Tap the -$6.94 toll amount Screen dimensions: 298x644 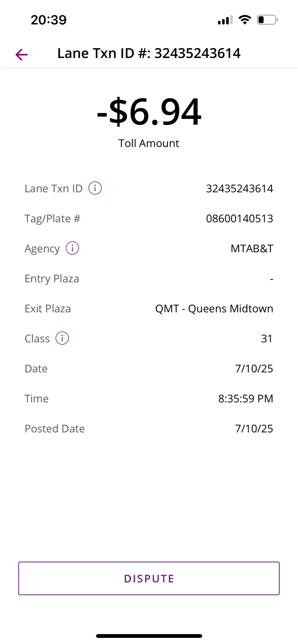tap(149, 112)
